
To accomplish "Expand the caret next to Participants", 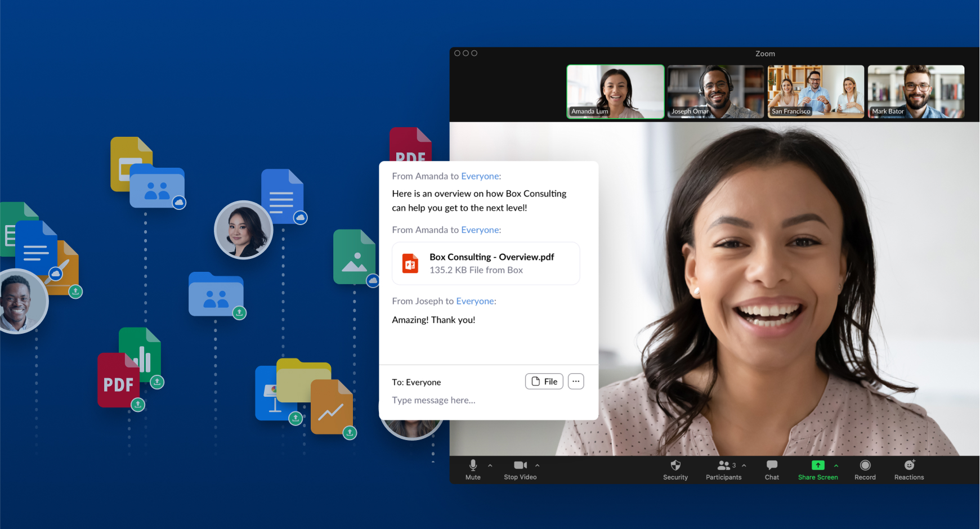I will tap(744, 465).
